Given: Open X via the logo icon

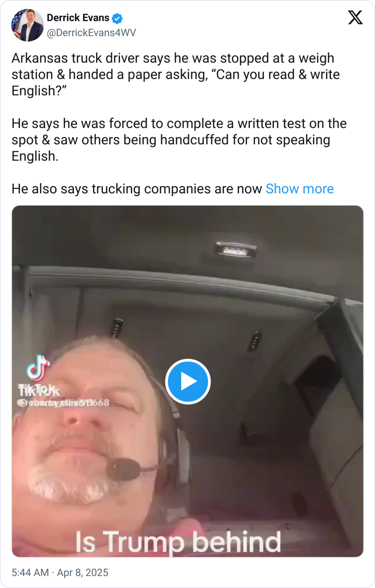Looking at the screenshot, I should point(355,17).
